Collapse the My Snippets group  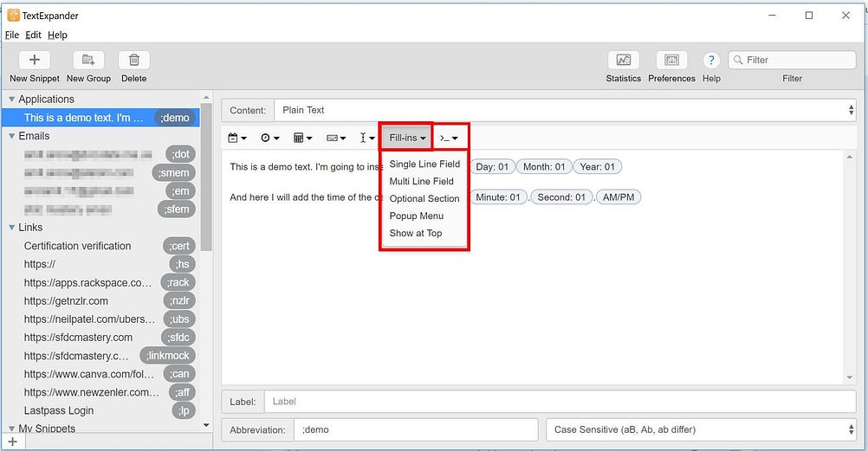11,428
